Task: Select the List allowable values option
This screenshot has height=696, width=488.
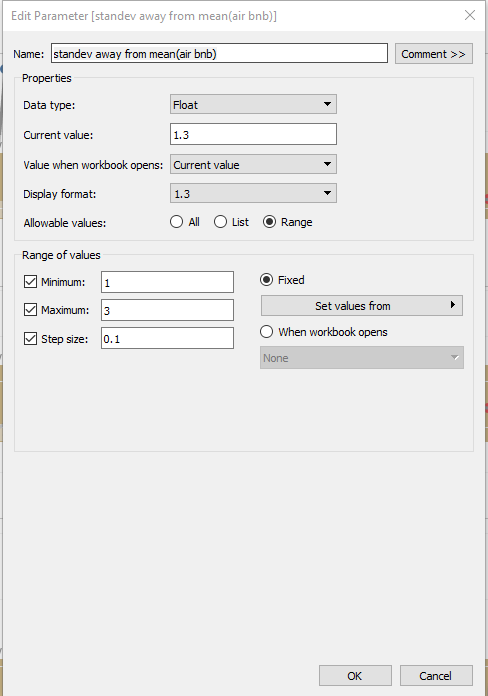Action: coord(221,222)
